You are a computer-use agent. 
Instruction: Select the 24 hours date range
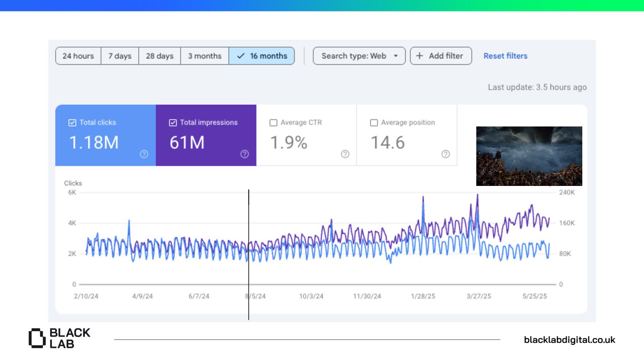78,56
